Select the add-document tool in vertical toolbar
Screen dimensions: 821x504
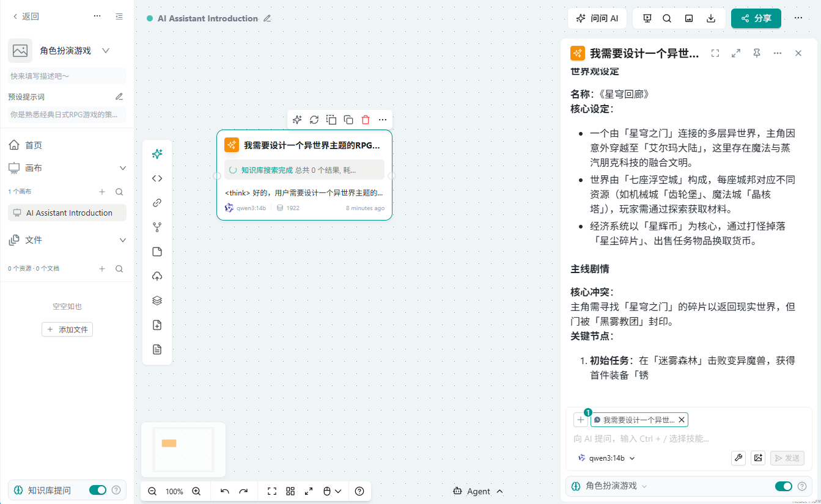pyautogui.click(x=157, y=325)
